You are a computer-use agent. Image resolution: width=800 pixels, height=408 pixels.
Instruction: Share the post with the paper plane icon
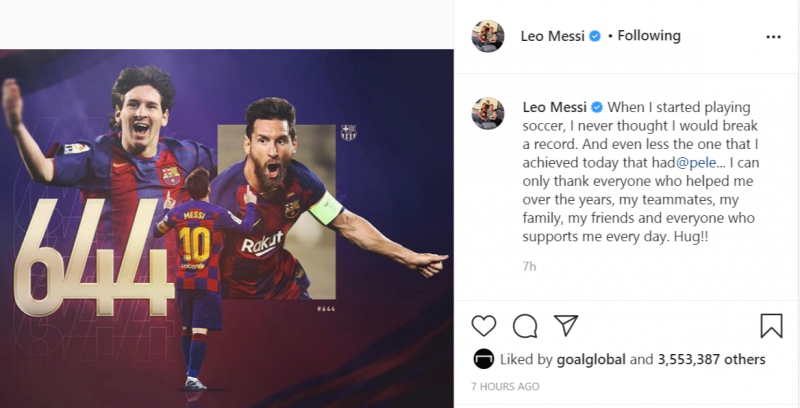[x=566, y=326]
